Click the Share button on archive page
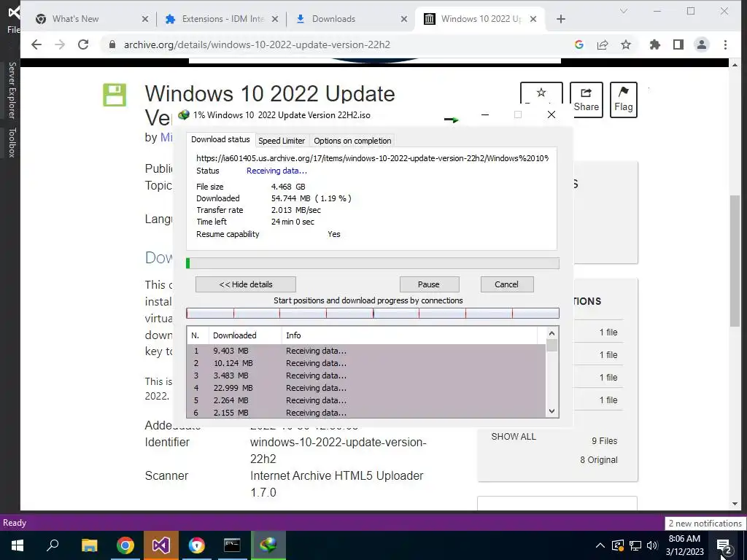 (587, 99)
